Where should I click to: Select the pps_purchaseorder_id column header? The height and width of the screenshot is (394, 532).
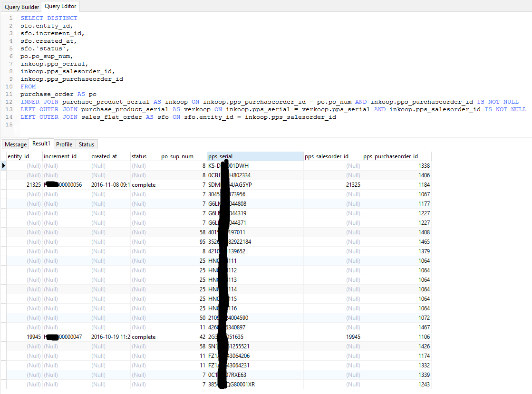[x=390, y=156]
